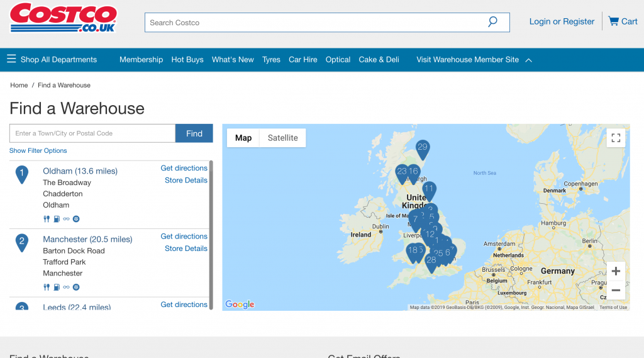
Task: Click the warehouse list scrollbar
Action: pos(211,235)
